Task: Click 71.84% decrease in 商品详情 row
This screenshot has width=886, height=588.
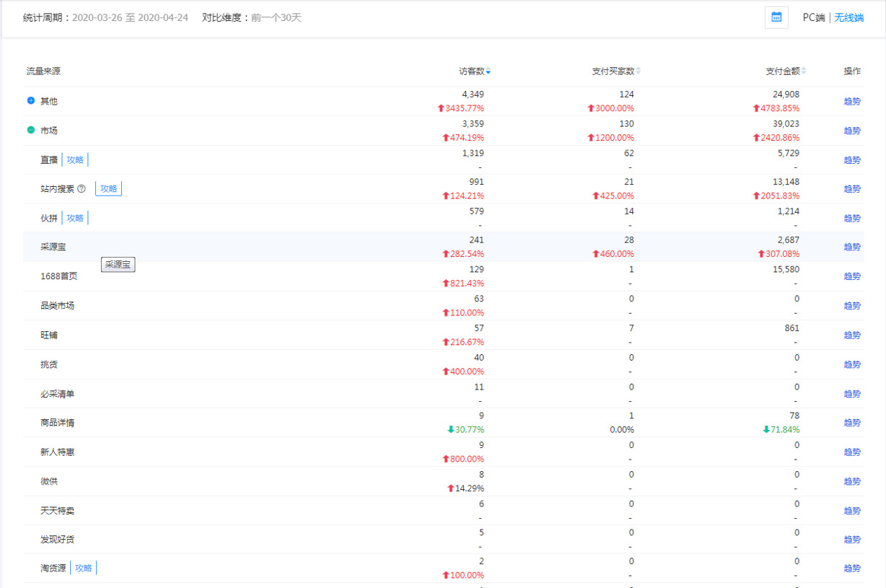Action: pyautogui.click(x=781, y=429)
